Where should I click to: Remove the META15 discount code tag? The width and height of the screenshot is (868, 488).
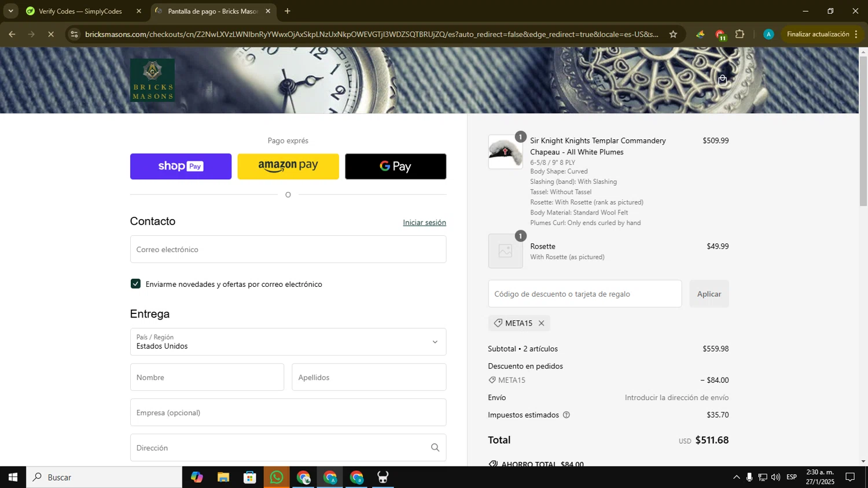[x=541, y=323]
